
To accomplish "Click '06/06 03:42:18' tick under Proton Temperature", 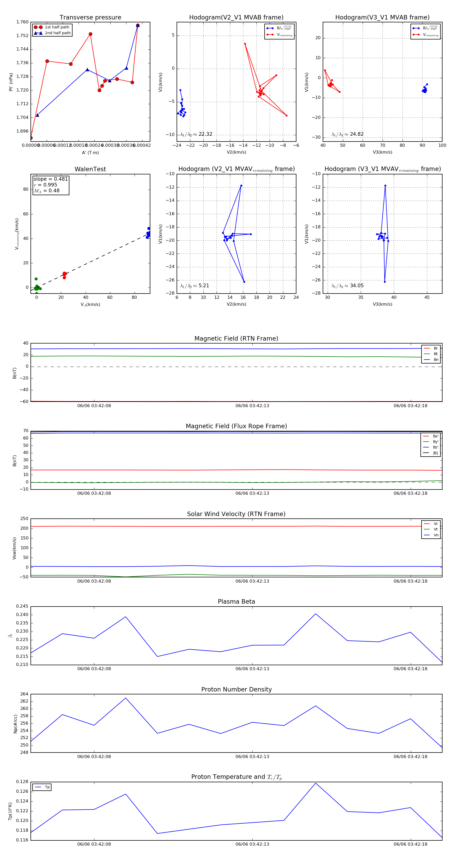I will tap(410, 844).
